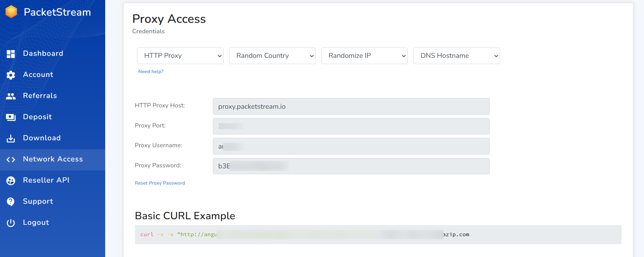Click the Need help? link
The height and width of the screenshot is (257, 644).
point(151,72)
